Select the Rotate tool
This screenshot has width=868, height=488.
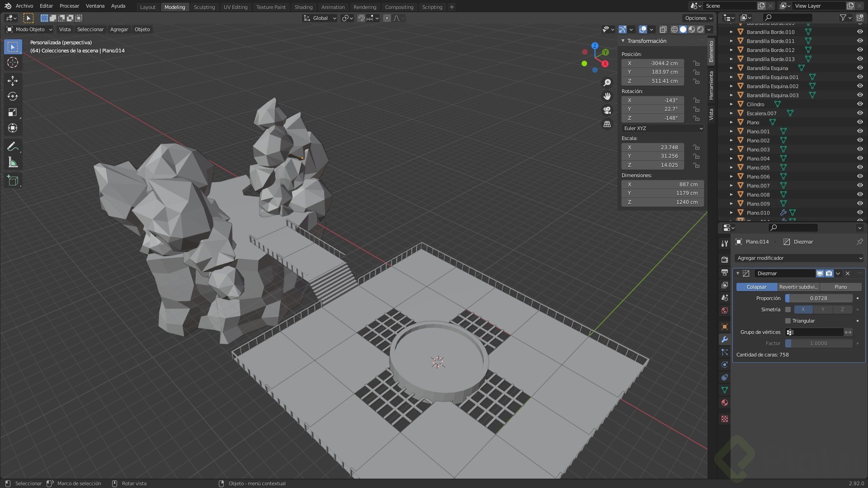[x=13, y=96]
